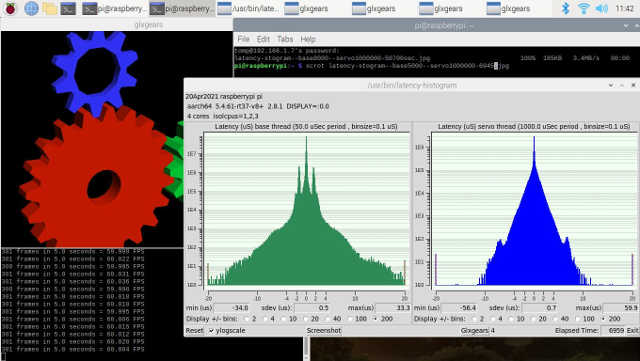Open the file manager folder icon
The image size is (640, 361).
click(50, 8)
